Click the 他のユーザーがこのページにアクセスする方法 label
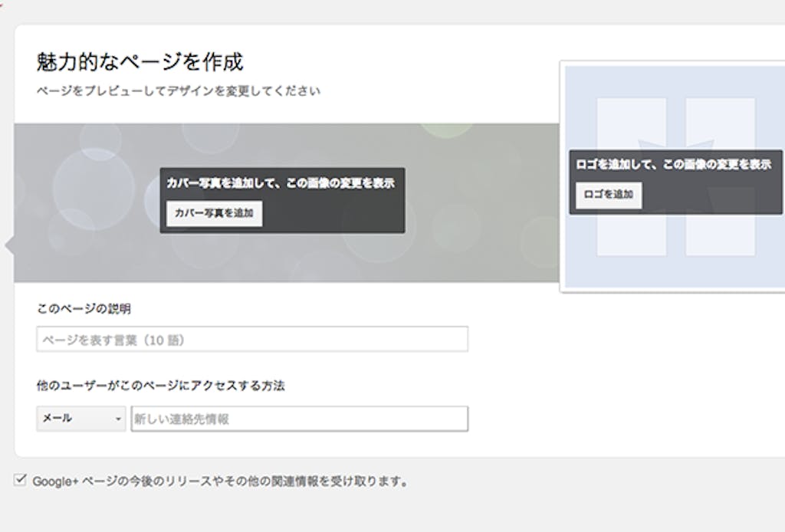Viewport: 785px width, 532px height. coord(160,386)
